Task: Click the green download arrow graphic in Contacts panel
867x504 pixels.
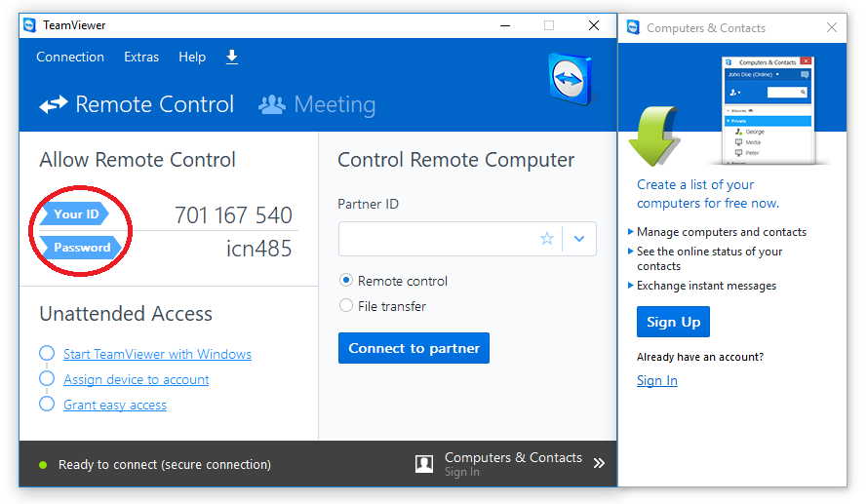Action: click(x=654, y=136)
